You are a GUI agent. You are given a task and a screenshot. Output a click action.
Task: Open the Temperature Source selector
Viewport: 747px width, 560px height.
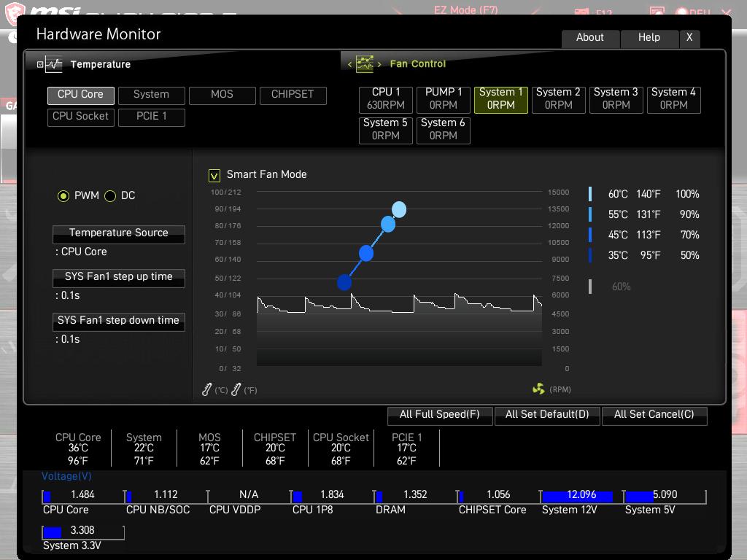119,234
